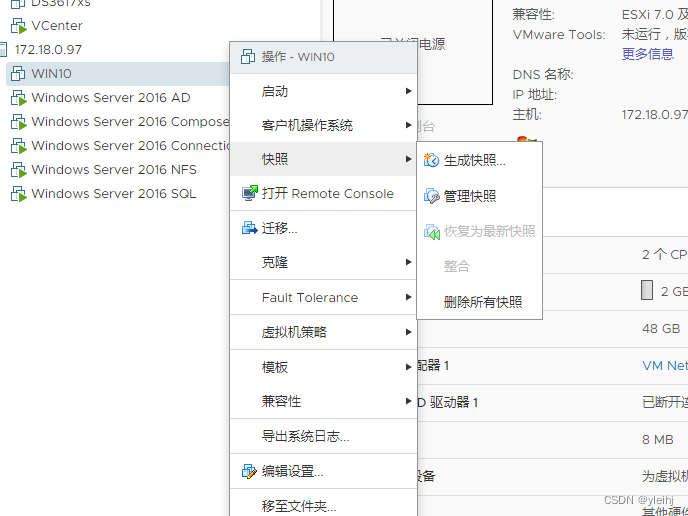Click the WIN10 virtual machine icon in tree

point(18,74)
